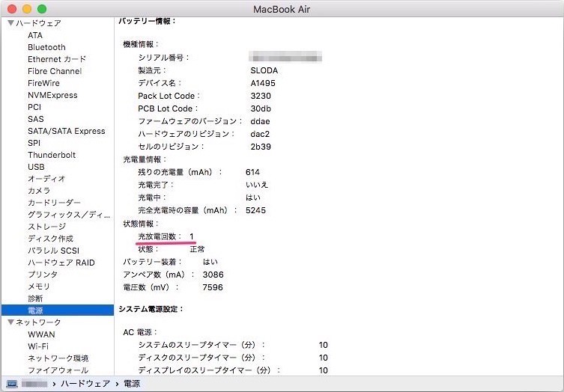Click the computer icon in the path bar
The height and width of the screenshot is (392, 564).
coord(12,384)
